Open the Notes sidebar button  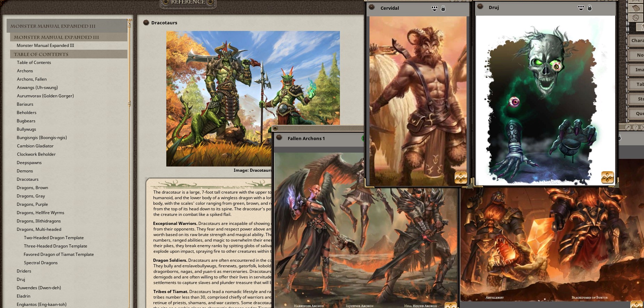[x=636, y=55]
